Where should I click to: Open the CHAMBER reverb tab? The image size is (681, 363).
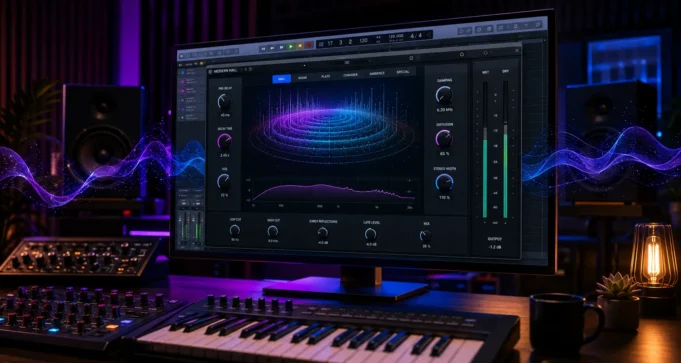(350, 75)
